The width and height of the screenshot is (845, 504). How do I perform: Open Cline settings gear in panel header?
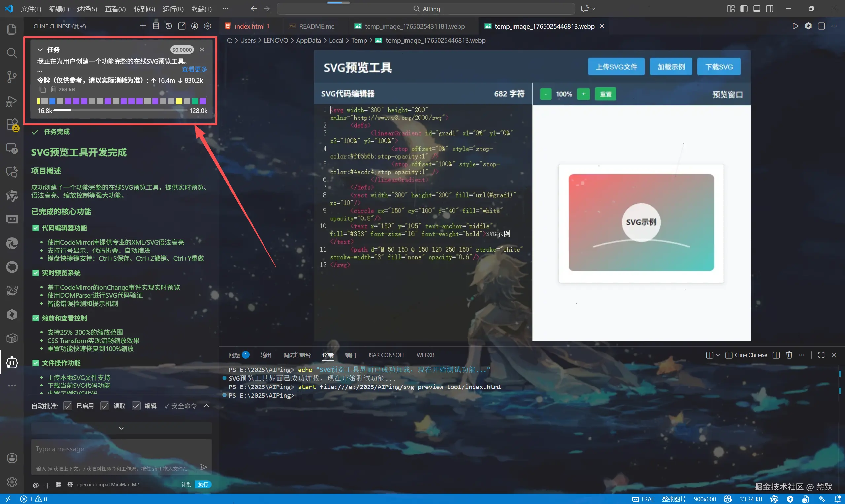[x=208, y=26]
